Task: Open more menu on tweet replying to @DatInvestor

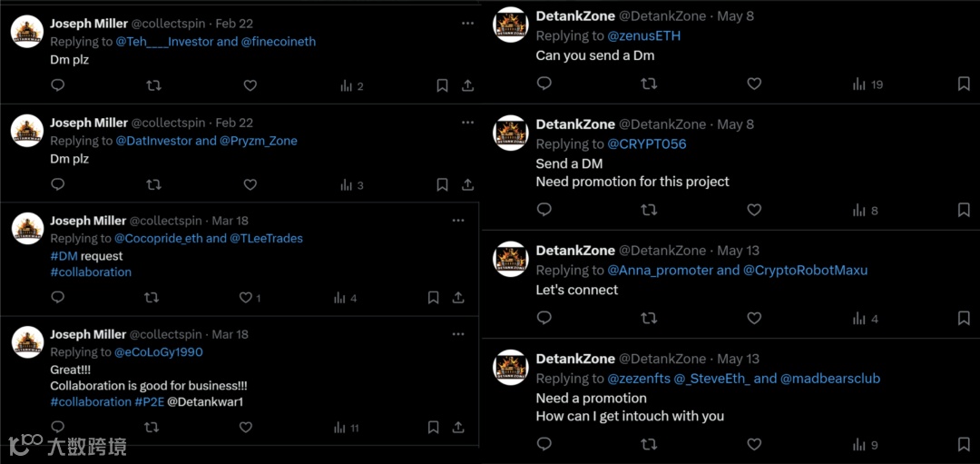Action: pos(467,123)
